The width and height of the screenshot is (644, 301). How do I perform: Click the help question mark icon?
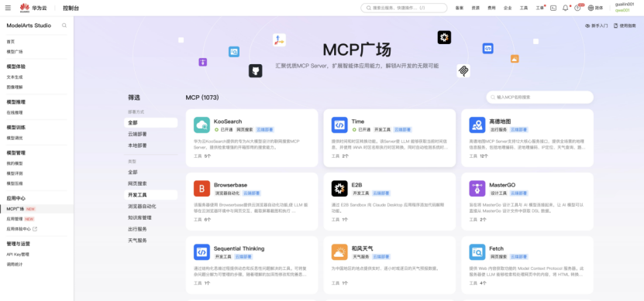tap(577, 8)
